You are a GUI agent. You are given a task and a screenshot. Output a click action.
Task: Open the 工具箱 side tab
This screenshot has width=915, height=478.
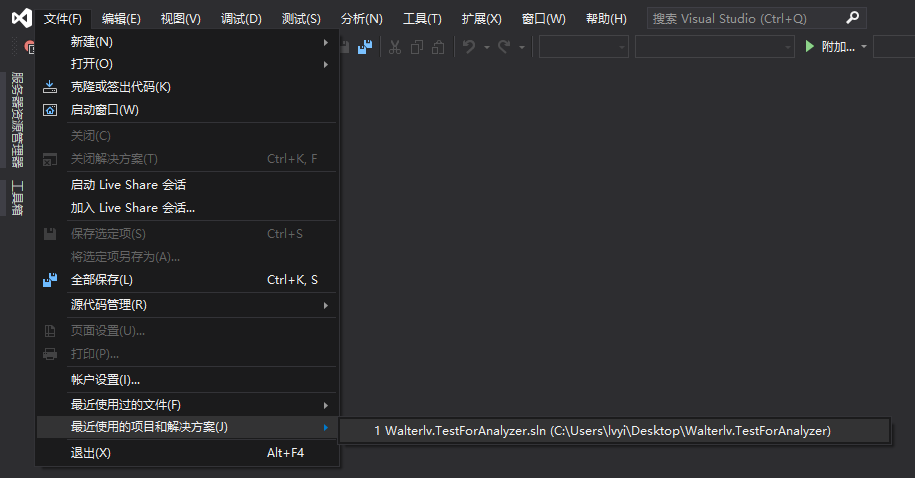(18, 198)
